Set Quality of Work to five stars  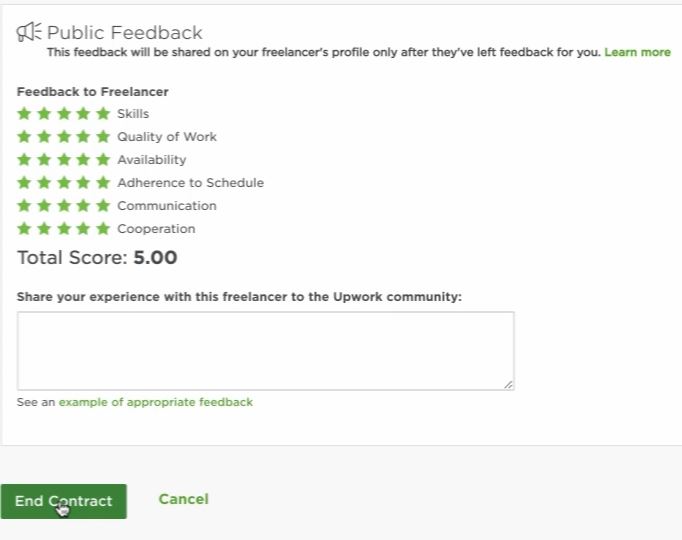pos(103,137)
